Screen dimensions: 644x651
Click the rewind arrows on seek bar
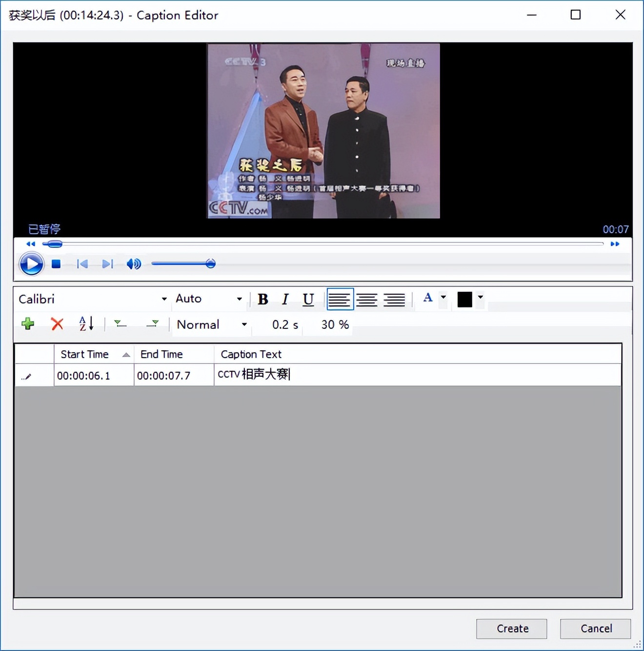click(31, 244)
